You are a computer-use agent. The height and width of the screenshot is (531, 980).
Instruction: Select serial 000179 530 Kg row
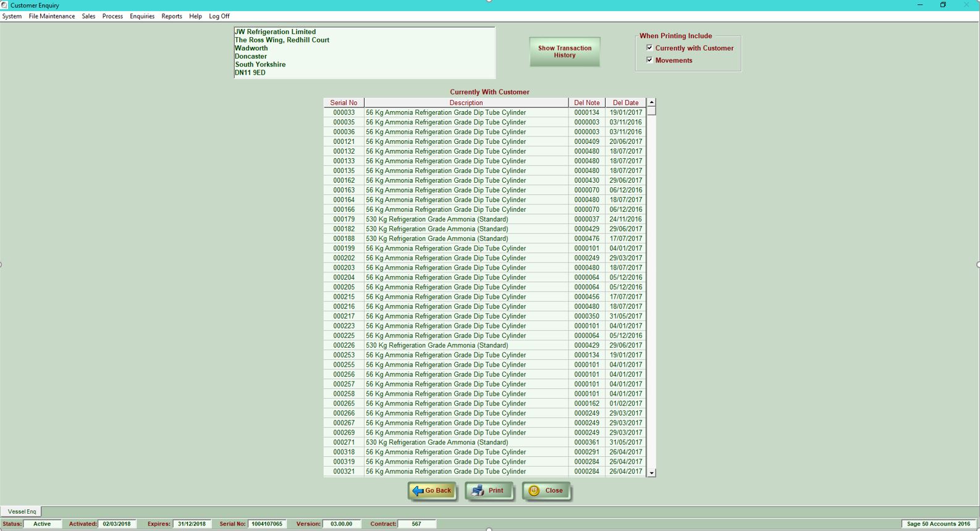tap(484, 219)
